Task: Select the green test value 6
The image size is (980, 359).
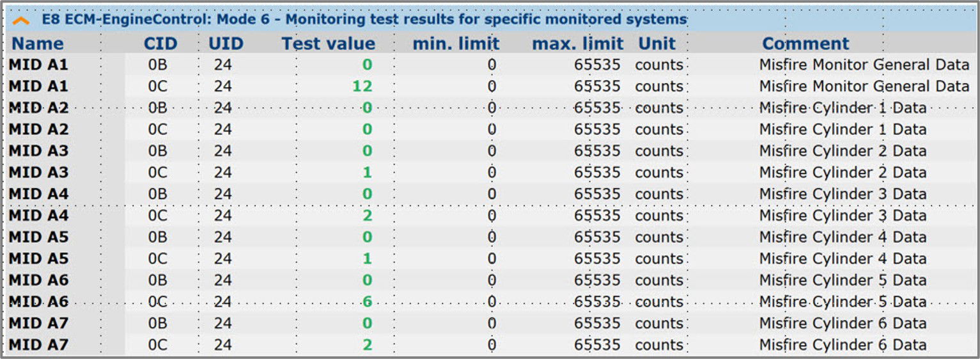Action: click(367, 302)
